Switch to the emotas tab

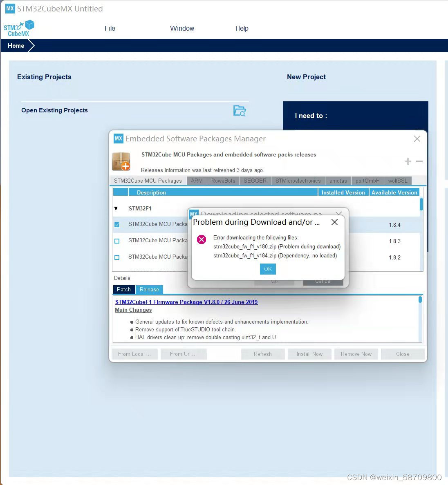(x=338, y=181)
